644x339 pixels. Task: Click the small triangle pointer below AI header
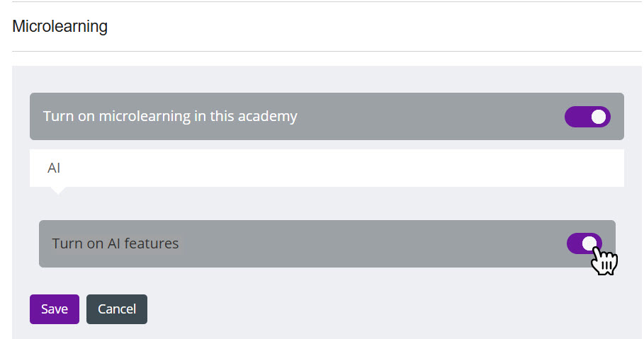point(59,190)
